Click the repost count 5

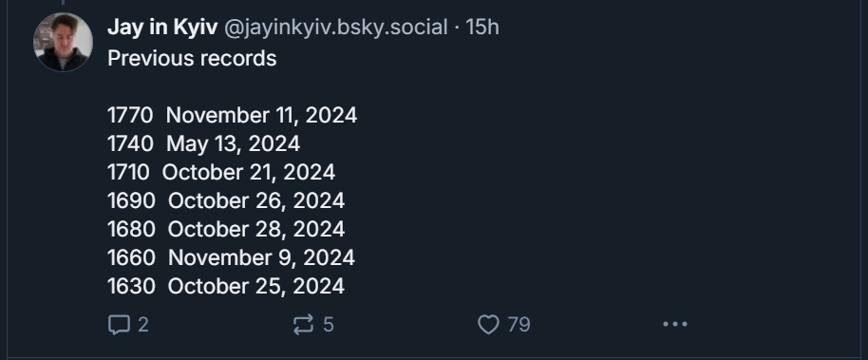(329, 325)
